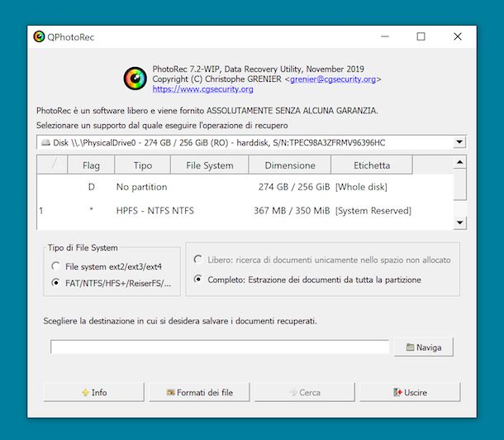
Task: Click the partition list scroll down arrow
Action: click(459, 222)
